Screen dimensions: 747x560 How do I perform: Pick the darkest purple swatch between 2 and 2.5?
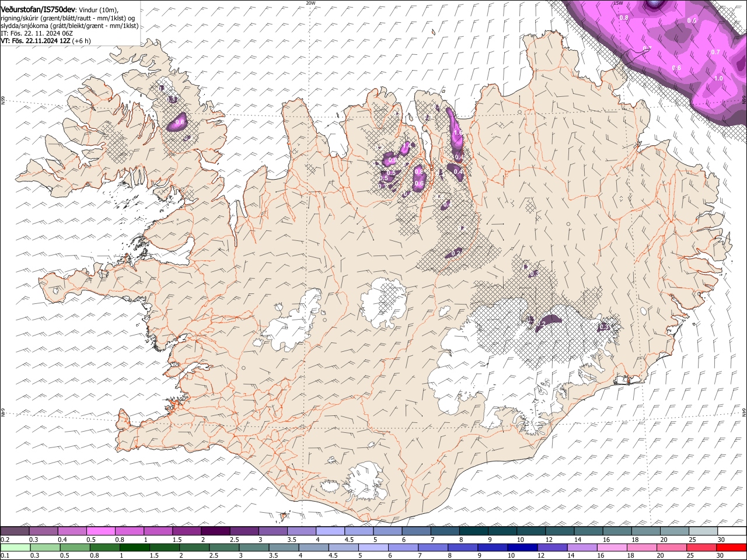[215, 531]
